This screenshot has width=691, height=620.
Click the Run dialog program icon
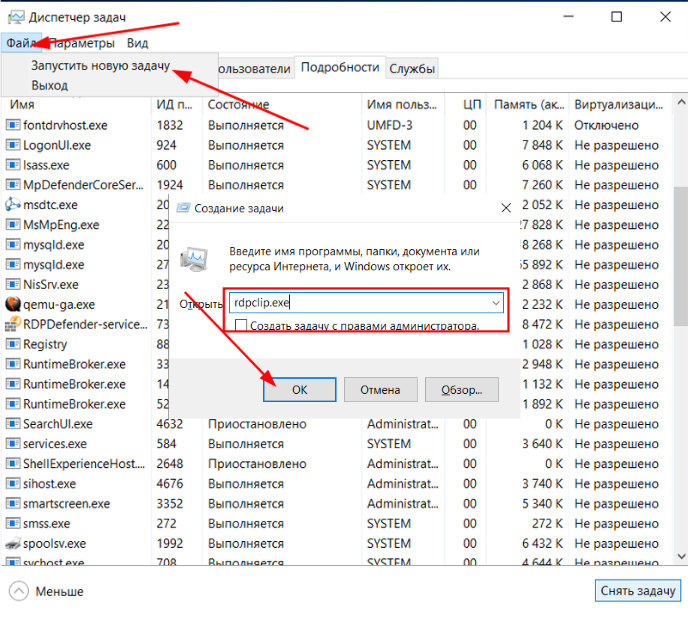pos(194,259)
